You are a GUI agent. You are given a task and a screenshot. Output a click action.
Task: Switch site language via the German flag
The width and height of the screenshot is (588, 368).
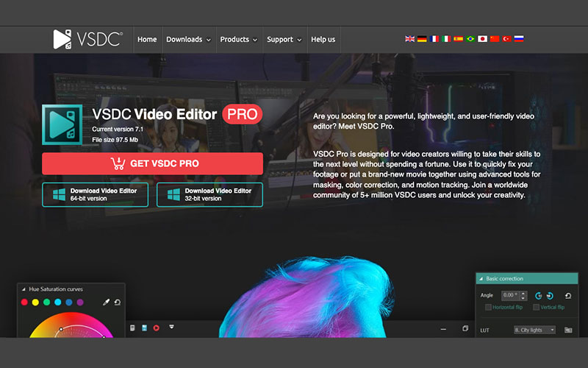pos(422,39)
